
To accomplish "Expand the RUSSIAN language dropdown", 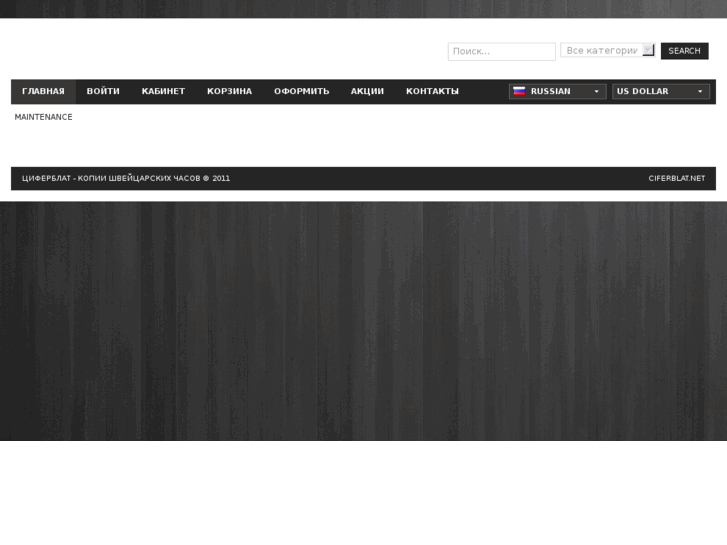I will point(557,91).
